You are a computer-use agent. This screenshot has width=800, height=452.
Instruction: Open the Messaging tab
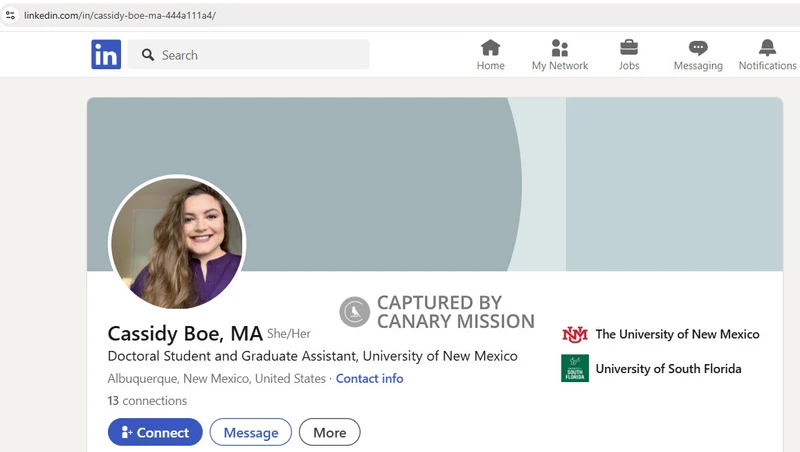click(x=698, y=55)
